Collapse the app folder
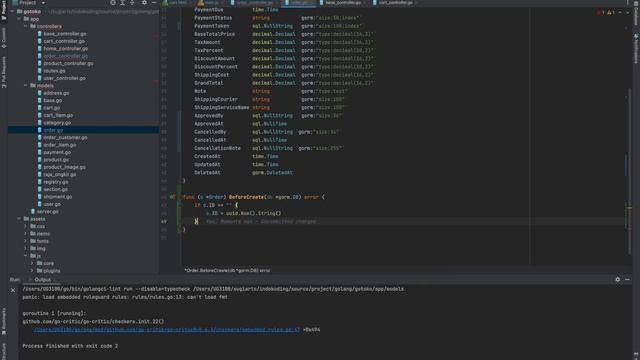 pos(19,19)
